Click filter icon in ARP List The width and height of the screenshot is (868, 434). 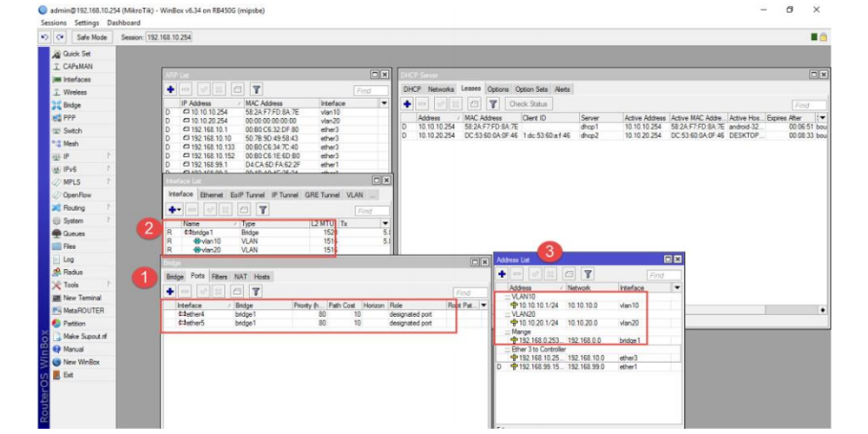(256, 89)
